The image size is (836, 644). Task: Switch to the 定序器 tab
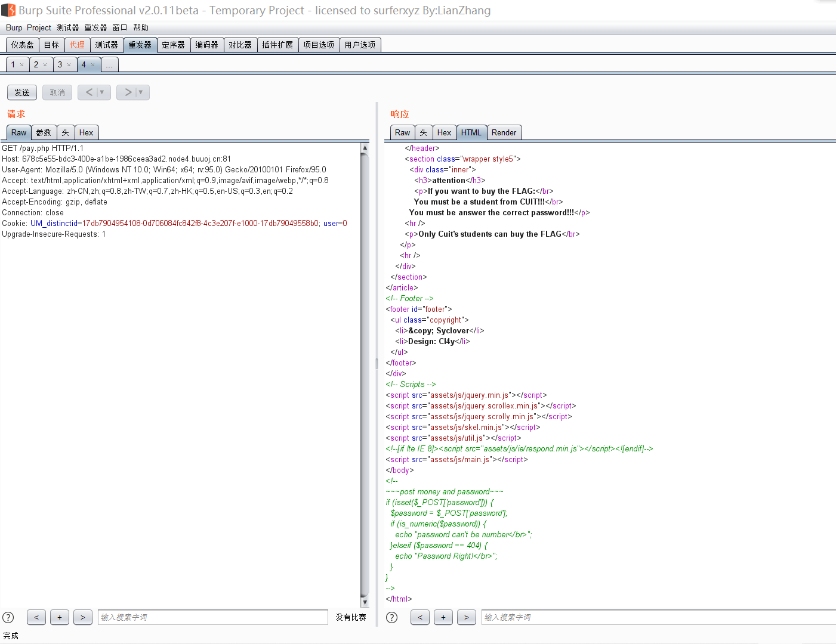click(x=174, y=45)
